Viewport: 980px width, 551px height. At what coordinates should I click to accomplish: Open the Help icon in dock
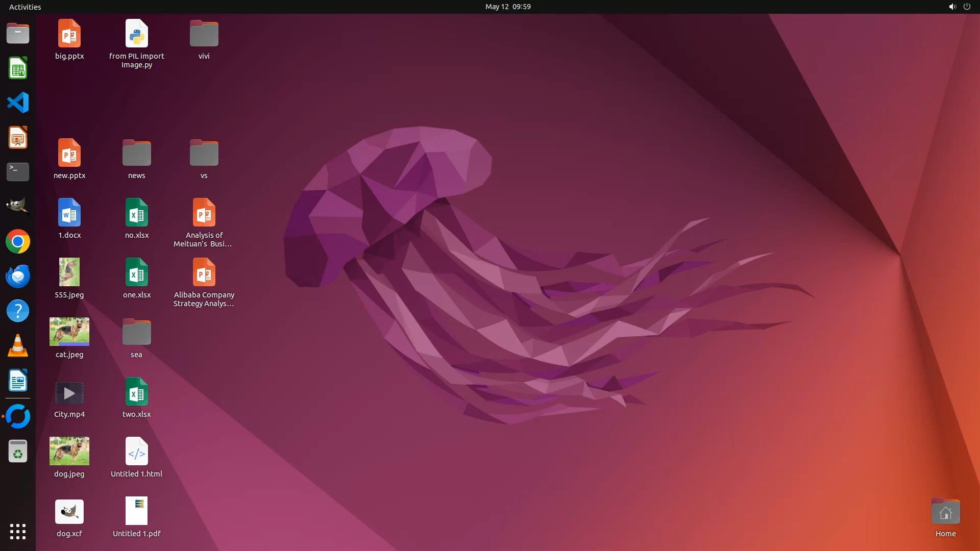pos(18,311)
